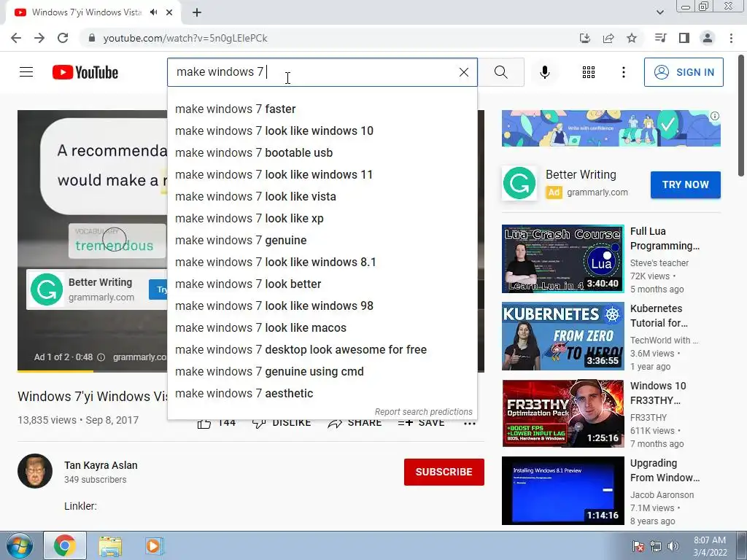This screenshot has height=560, width=747.
Task: Start voice search with the microphone icon
Action: point(544,72)
